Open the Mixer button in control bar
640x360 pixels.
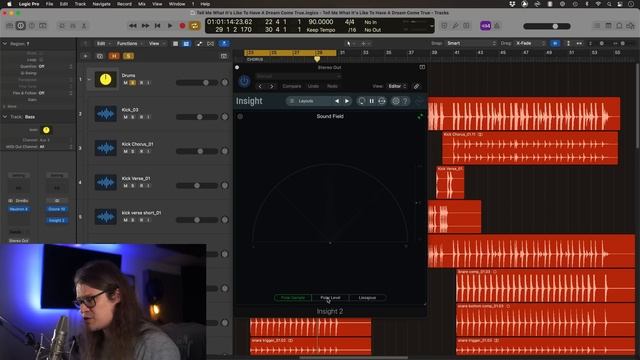(73, 26)
